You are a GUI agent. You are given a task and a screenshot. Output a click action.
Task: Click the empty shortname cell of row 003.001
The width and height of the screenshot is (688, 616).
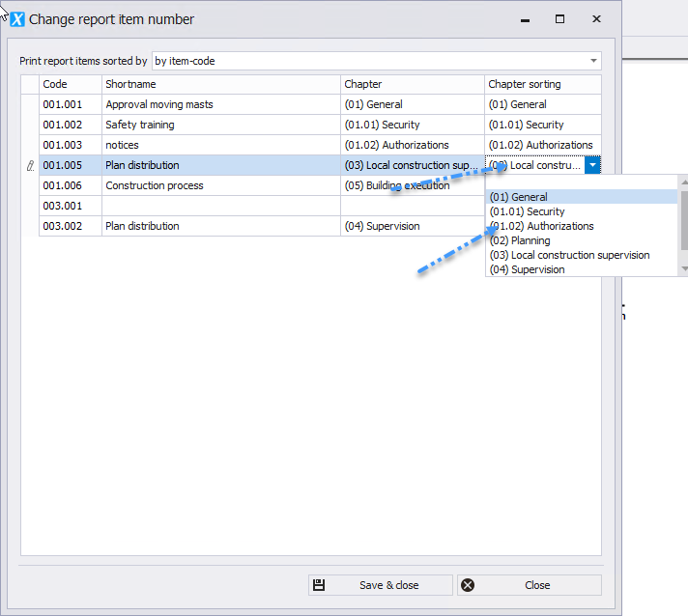tap(221, 206)
